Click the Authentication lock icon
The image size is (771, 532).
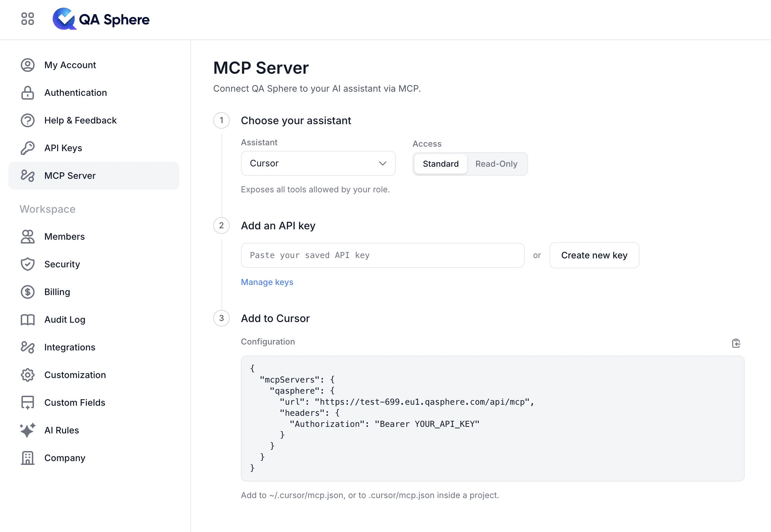[x=28, y=93]
